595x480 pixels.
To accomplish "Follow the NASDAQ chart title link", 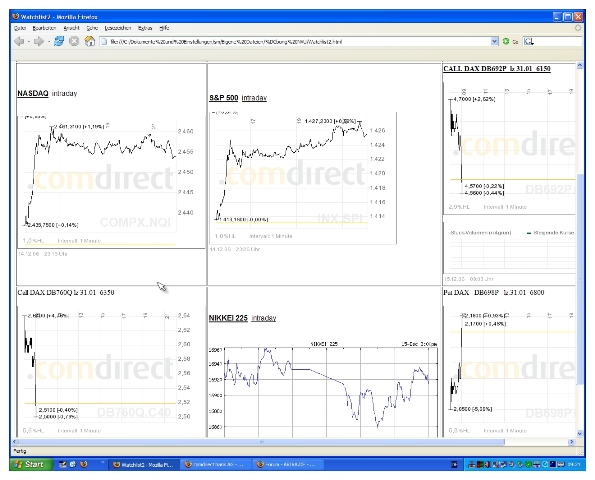I will (x=33, y=93).
